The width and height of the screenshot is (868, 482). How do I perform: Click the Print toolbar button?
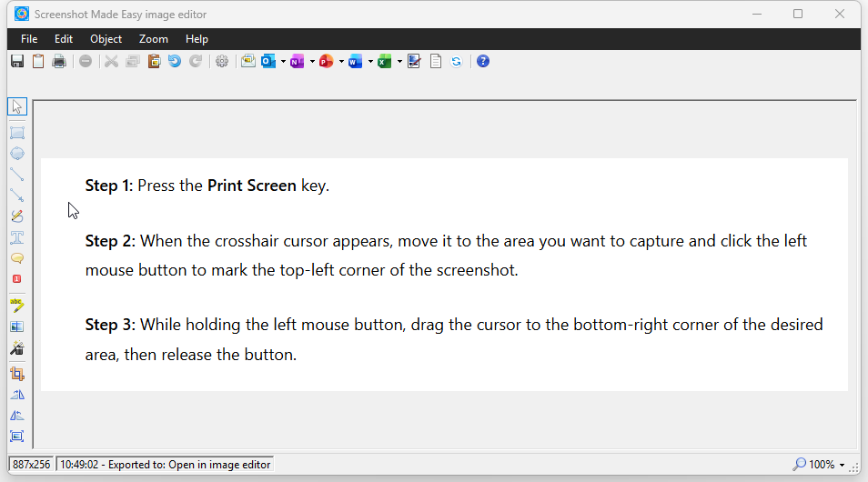[59, 61]
